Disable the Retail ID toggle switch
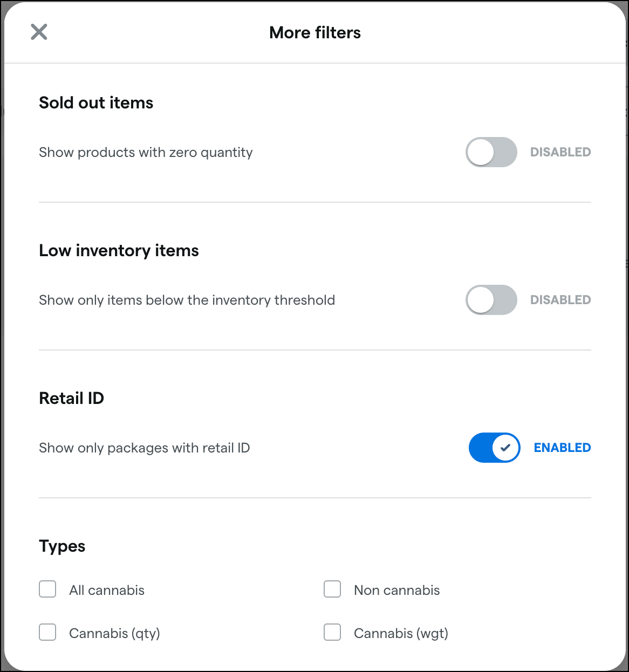The image size is (629, 672). (494, 448)
